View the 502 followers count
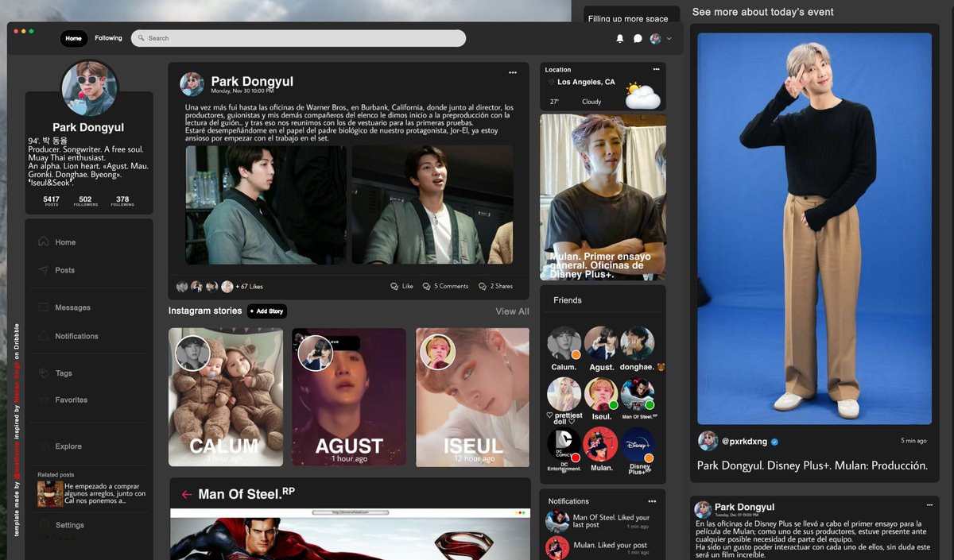The height and width of the screenshot is (560, 954). click(86, 201)
